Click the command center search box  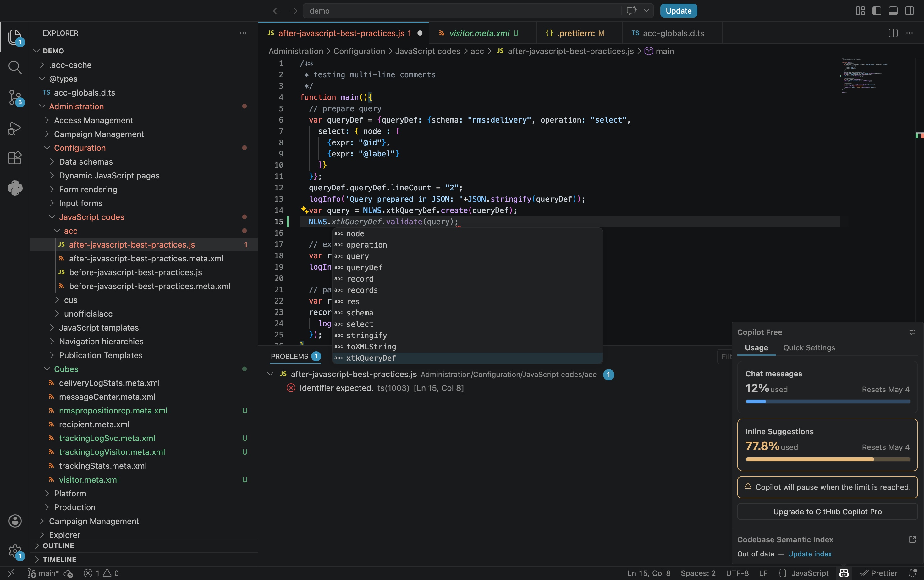pyautogui.click(x=462, y=11)
